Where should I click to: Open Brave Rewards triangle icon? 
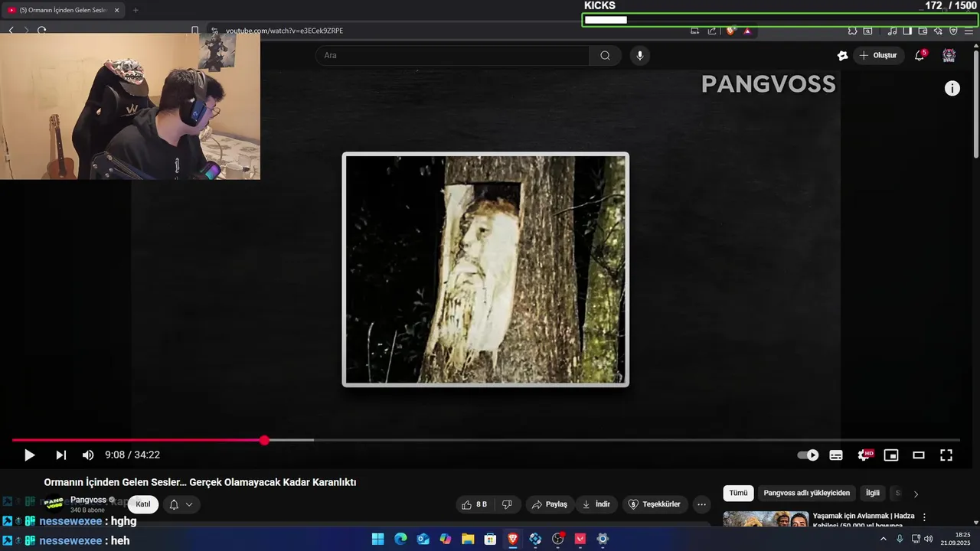pos(747,31)
